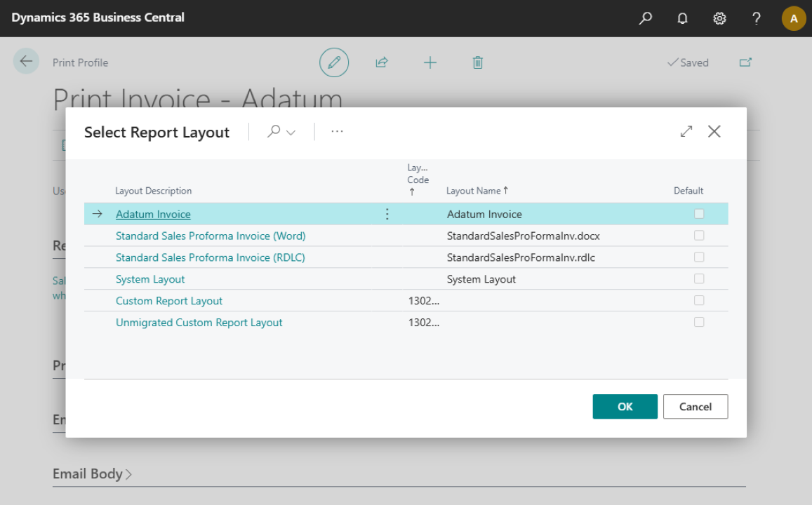This screenshot has height=505, width=812.
Task: Click the Print Profile breadcrumb
Action: click(80, 62)
